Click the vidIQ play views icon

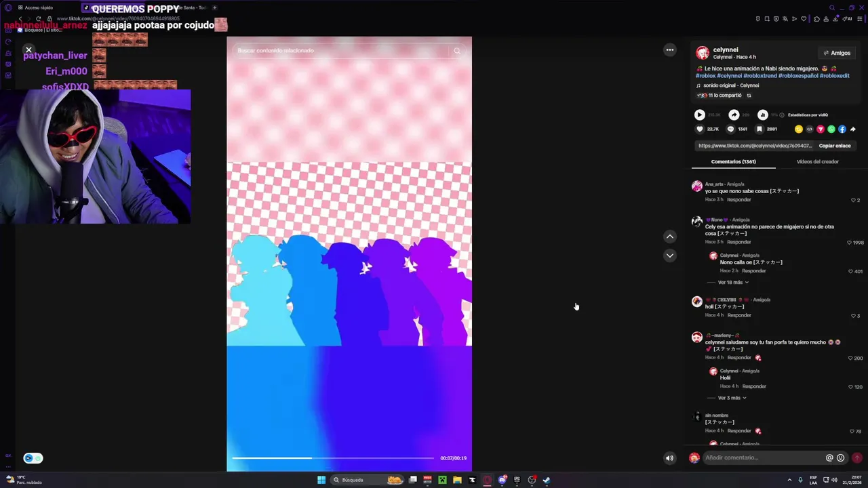(700, 115)
